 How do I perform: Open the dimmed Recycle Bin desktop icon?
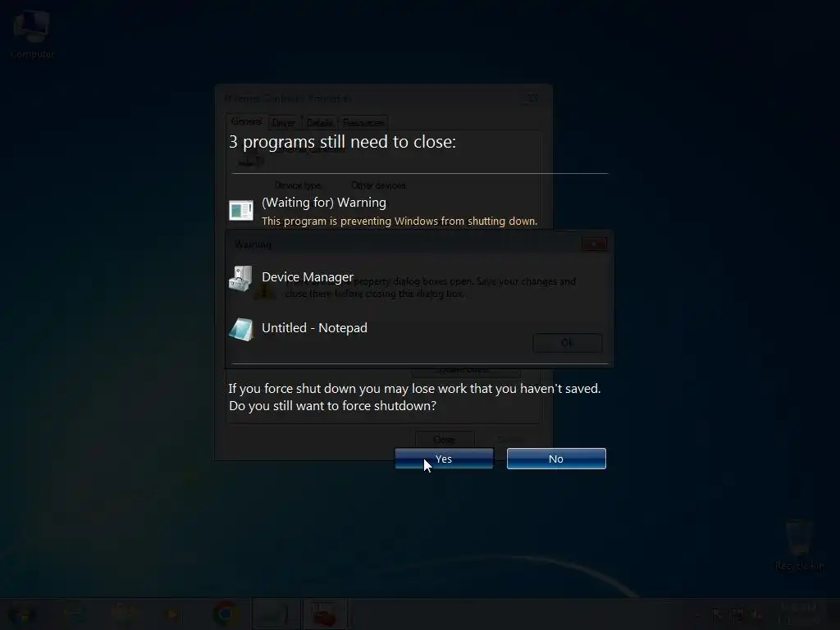tap(799, 546)
